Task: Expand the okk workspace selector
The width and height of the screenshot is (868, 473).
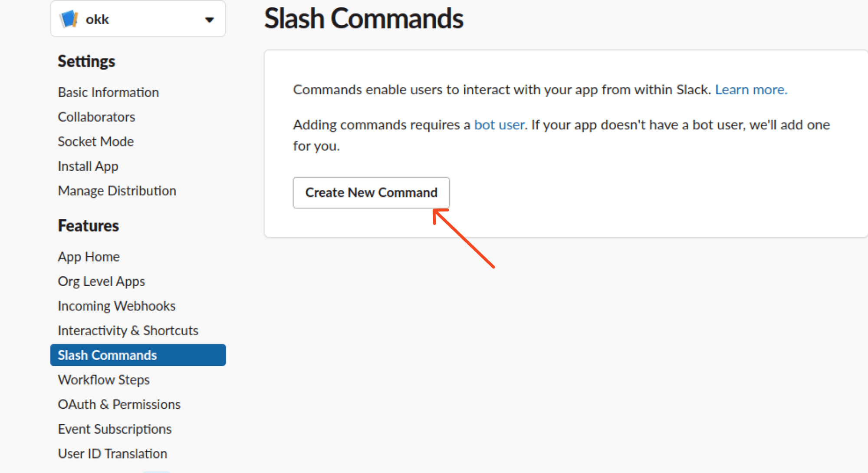Action: tap(138, 19)
